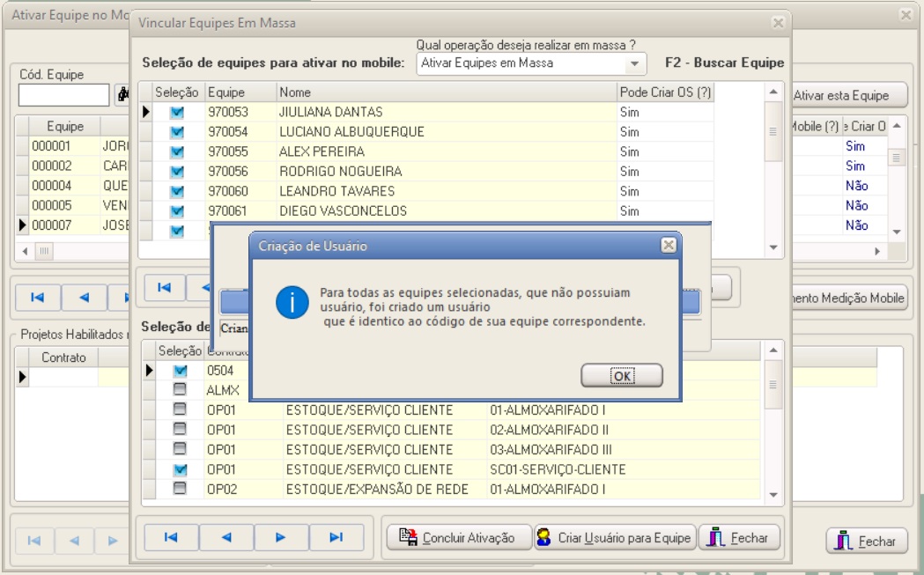Click first-record arrow in teams navigator
This screenshot has width=924, height=575.
164,287
